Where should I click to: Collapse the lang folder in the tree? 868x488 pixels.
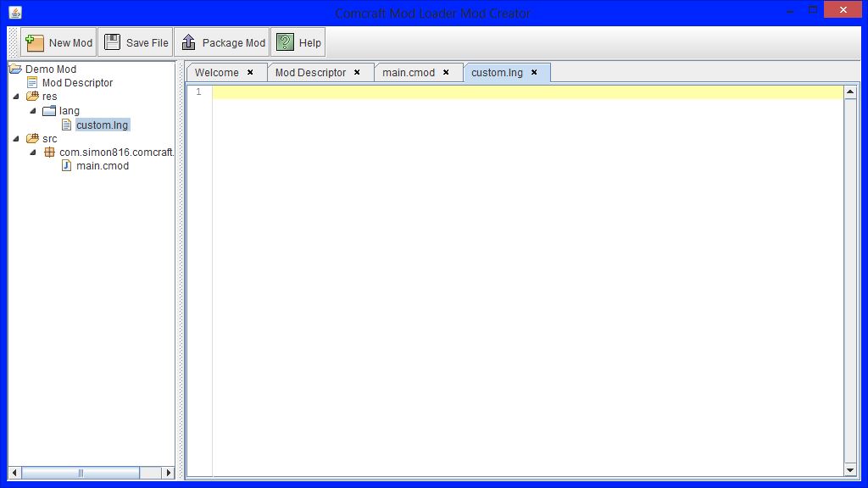click(33, 110)
